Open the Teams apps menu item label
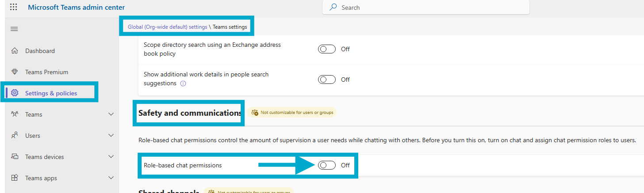The height and width of the screenshot is (193, 644). tap(41, 178)
